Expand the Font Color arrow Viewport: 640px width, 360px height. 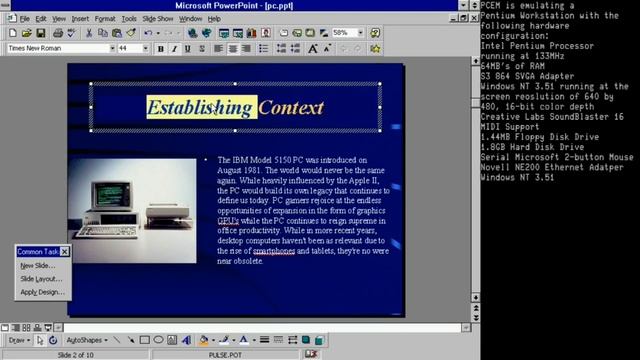coord(254,340)
